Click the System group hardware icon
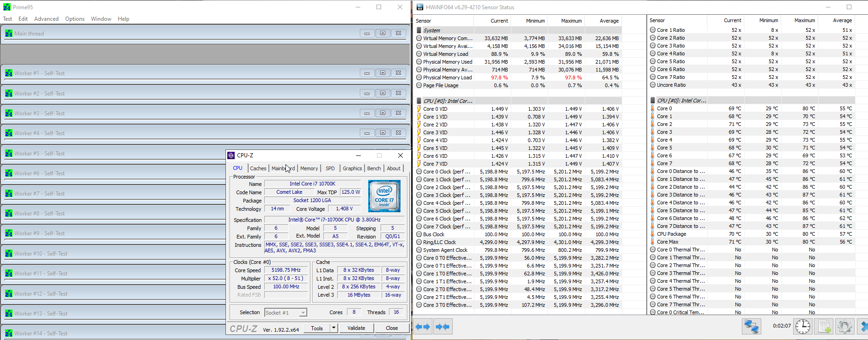This screenshot has width=868, height=340. [419, 30]
